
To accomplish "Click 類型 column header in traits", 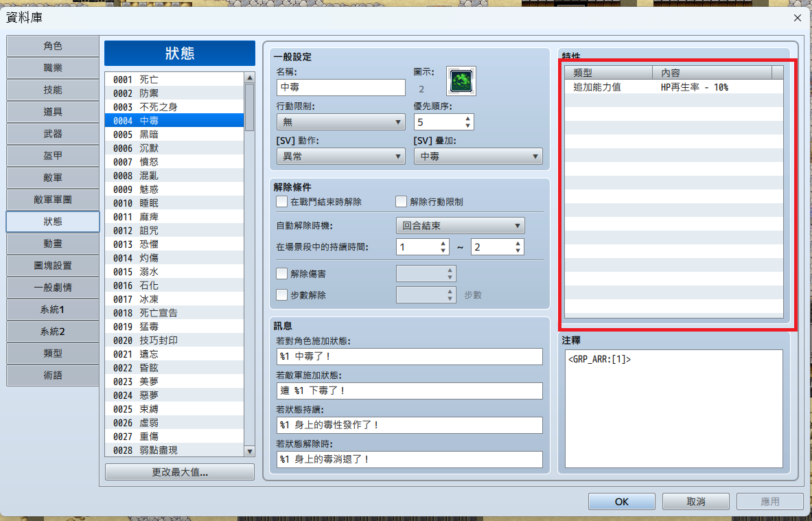I will tap(608, 73).
